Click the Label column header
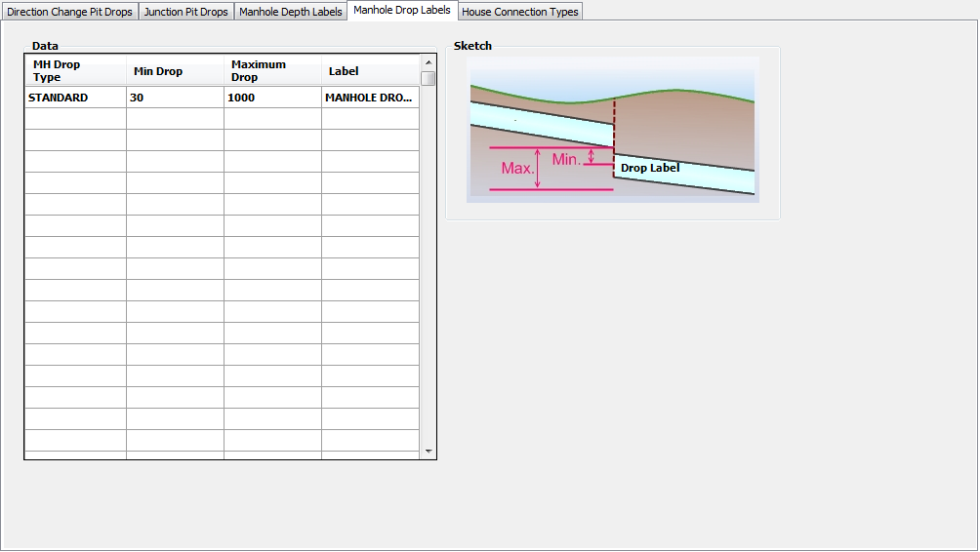This screenshot has width=980, height=552. 370,71
